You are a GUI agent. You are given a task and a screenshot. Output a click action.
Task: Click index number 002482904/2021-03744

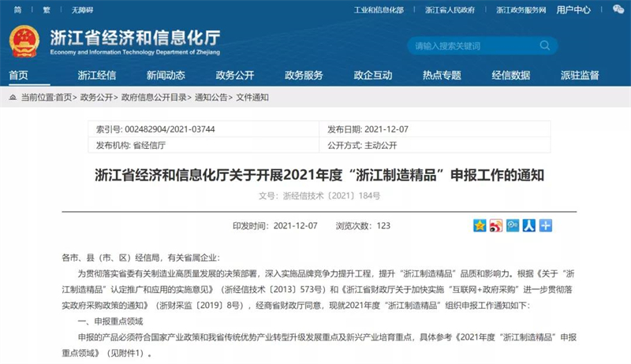(x=170, y=129)
